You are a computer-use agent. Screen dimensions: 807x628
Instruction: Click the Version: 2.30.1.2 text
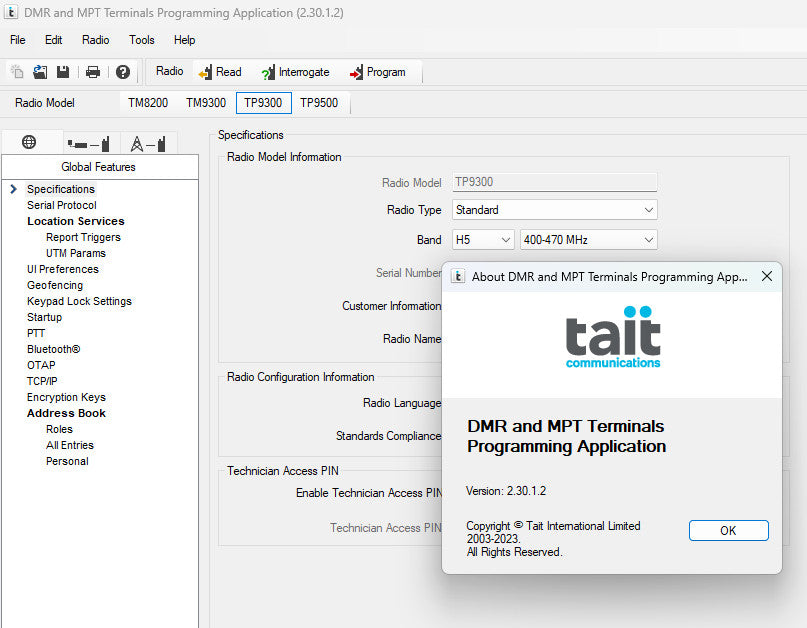coord(506,491)
